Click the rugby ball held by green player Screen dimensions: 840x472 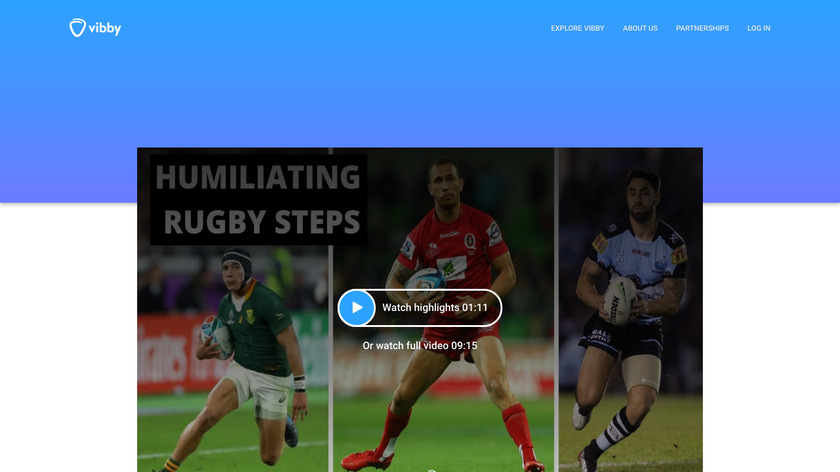pyautogui.click(x=216, y=336)
